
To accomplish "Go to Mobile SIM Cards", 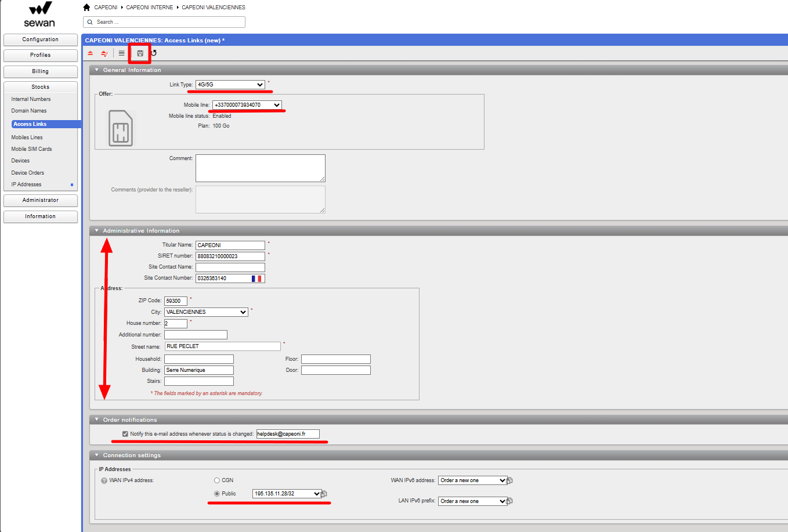I will pyautogui.click(x=31, y=149).
